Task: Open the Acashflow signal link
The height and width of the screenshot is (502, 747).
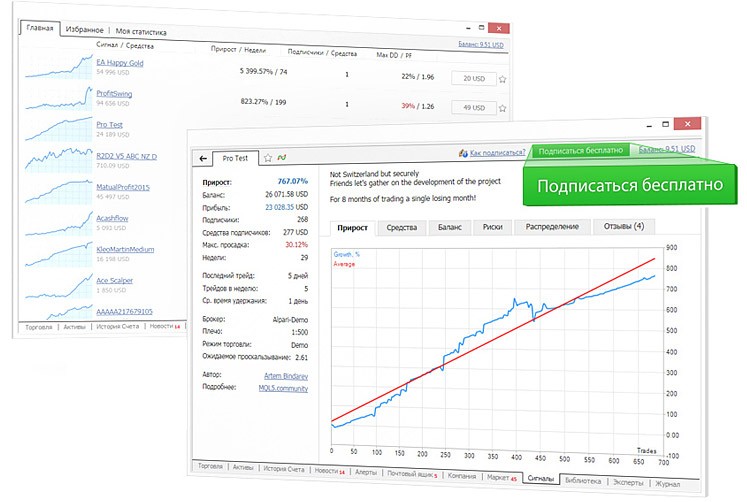Action: click(112, 218)
